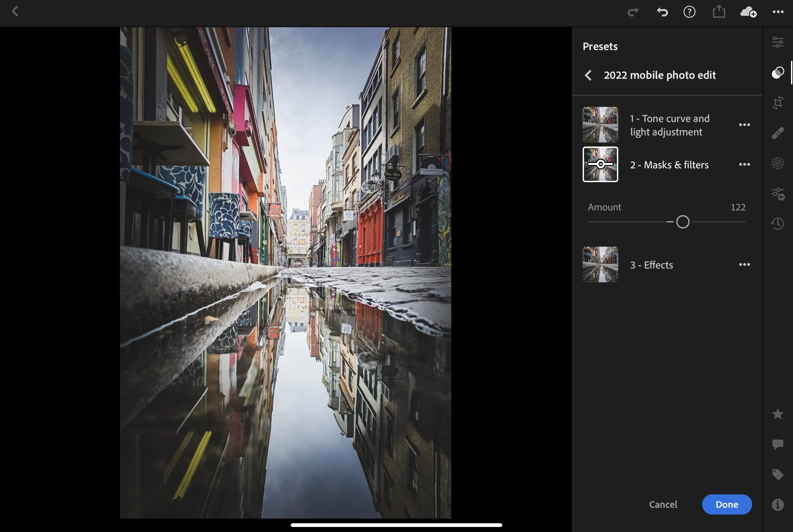Click the share export icon
The image size is (793, 532).
click(718, 12)
